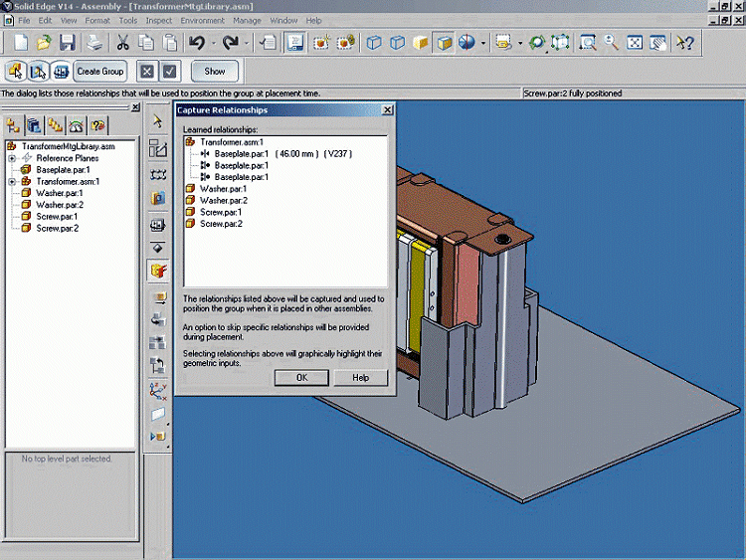Click the Copy icon
The image size is (746, 560).
point(146,43)
